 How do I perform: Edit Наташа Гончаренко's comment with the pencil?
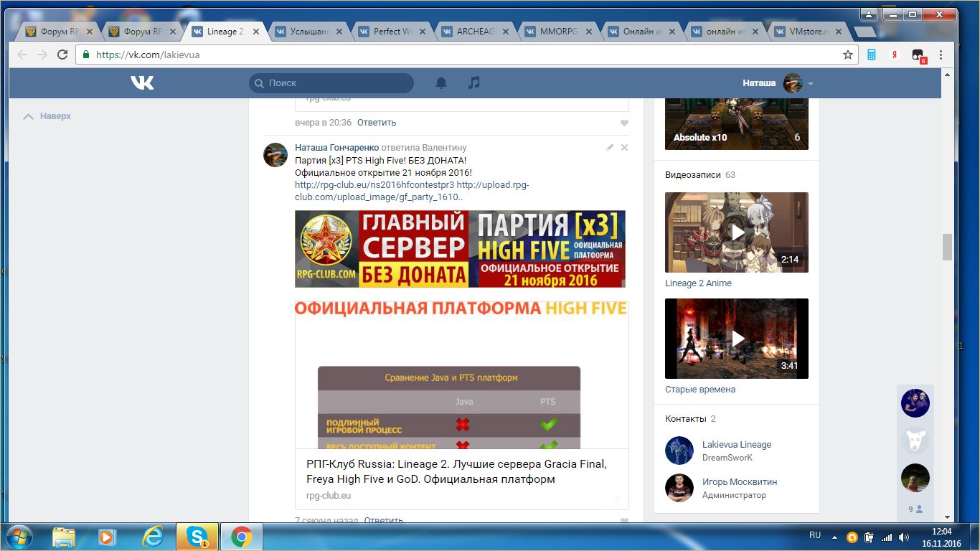tap(610, 147)
